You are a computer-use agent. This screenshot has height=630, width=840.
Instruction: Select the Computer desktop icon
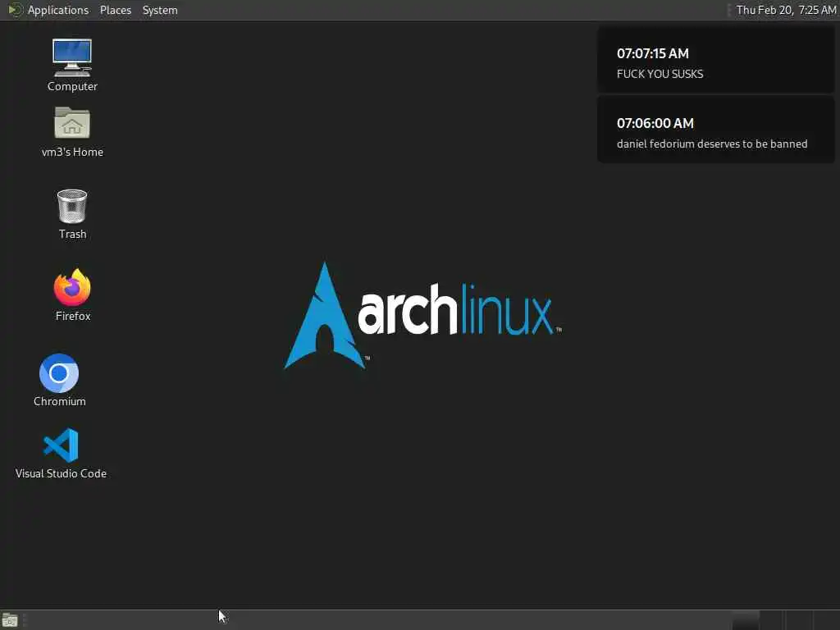pos(72,65)
